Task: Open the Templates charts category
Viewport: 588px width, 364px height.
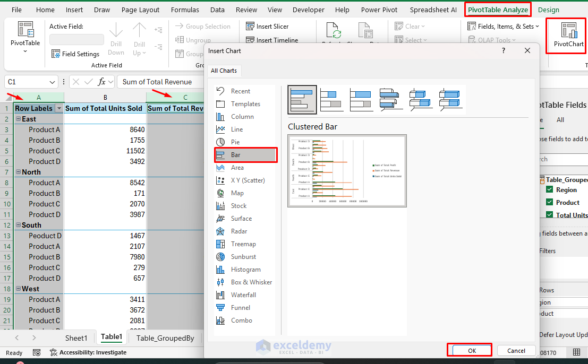Action: pos(245,103)
